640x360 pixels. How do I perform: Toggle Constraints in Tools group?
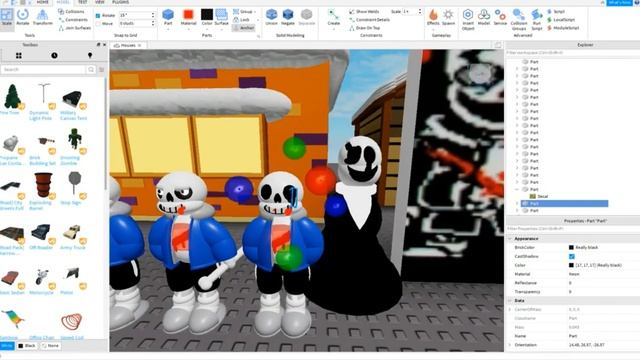(x=73, y=20)
